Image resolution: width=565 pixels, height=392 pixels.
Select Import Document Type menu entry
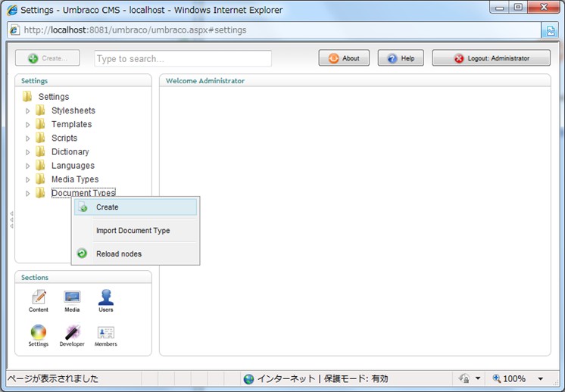coord(133,231)
